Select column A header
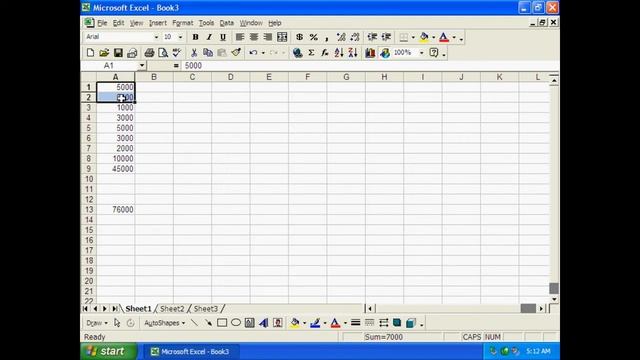This screenshot has height=360, width=640. [x=116, y=77]
